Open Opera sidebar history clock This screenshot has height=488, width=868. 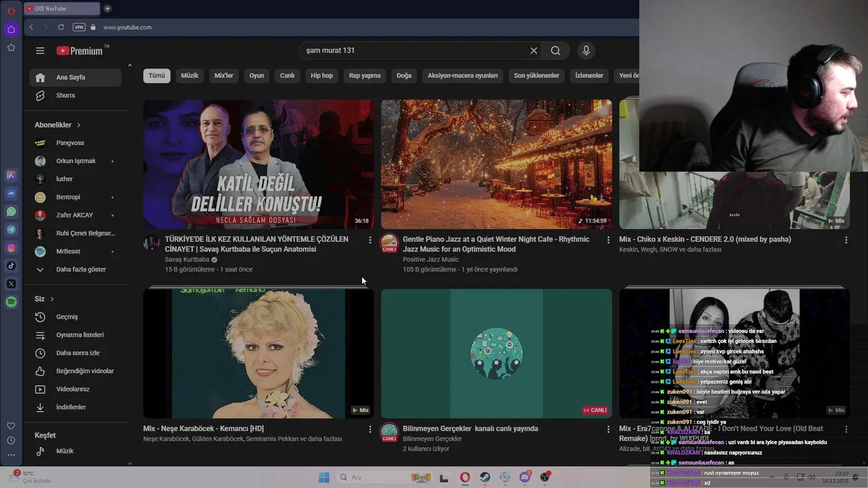(11, 441)
